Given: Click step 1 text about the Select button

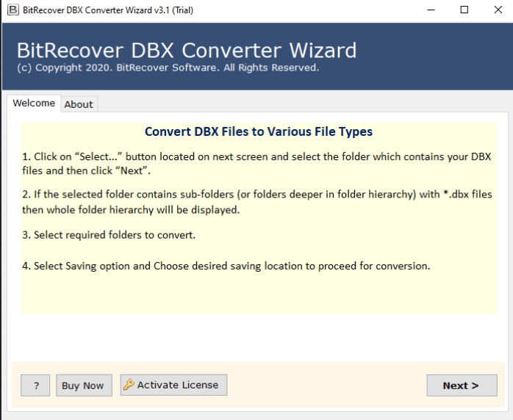Looking at the screenshot, I should click(x=256, y=164).
